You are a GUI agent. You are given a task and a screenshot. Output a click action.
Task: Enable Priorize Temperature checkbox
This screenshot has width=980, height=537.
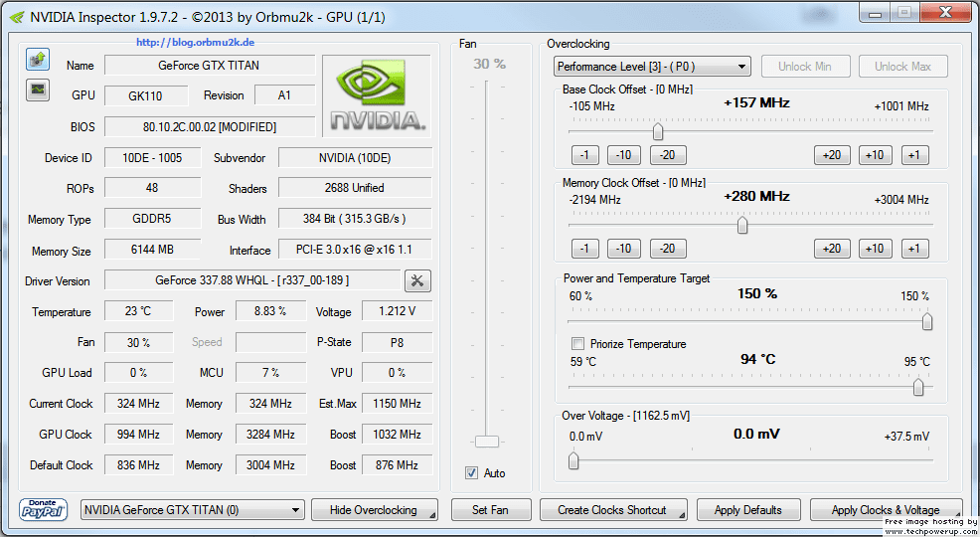(578, 344)
